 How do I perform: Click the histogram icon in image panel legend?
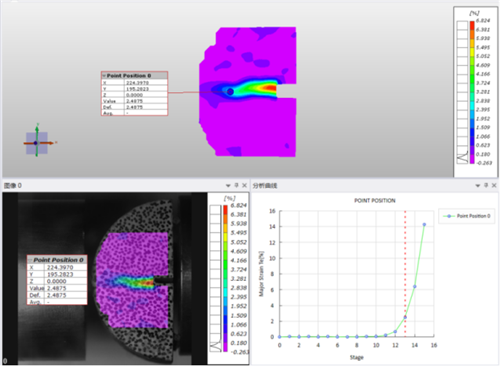(x=215, y=346)
